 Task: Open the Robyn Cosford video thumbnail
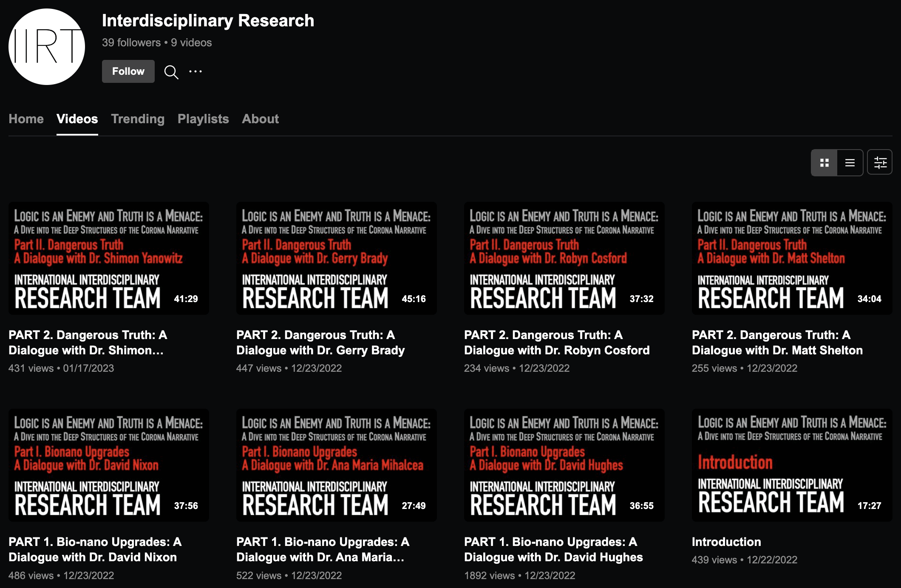(x=564, y=258)
